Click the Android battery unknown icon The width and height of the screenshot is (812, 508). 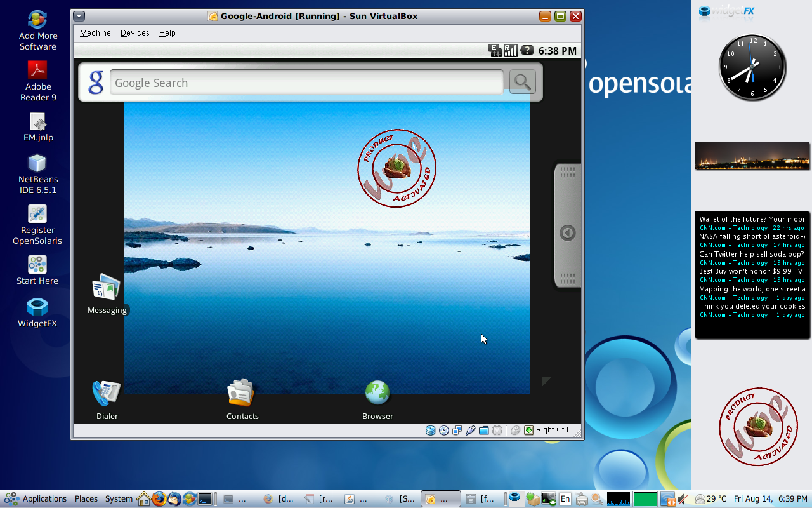[527, 50]
